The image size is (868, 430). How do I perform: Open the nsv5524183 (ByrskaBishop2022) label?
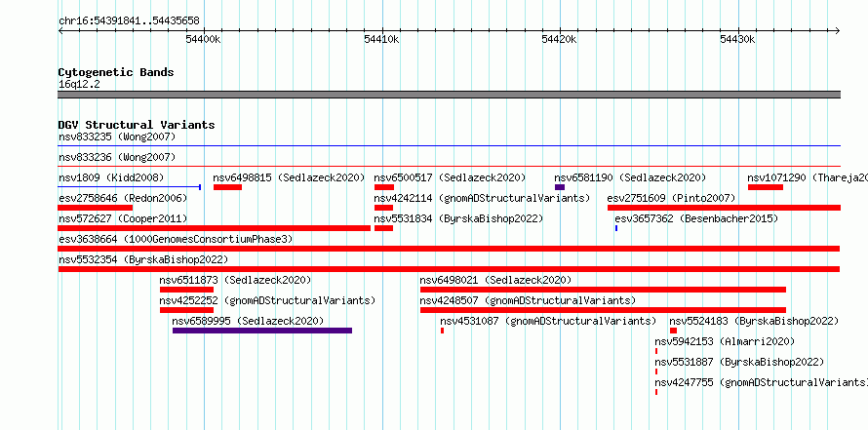coord(754,321)
